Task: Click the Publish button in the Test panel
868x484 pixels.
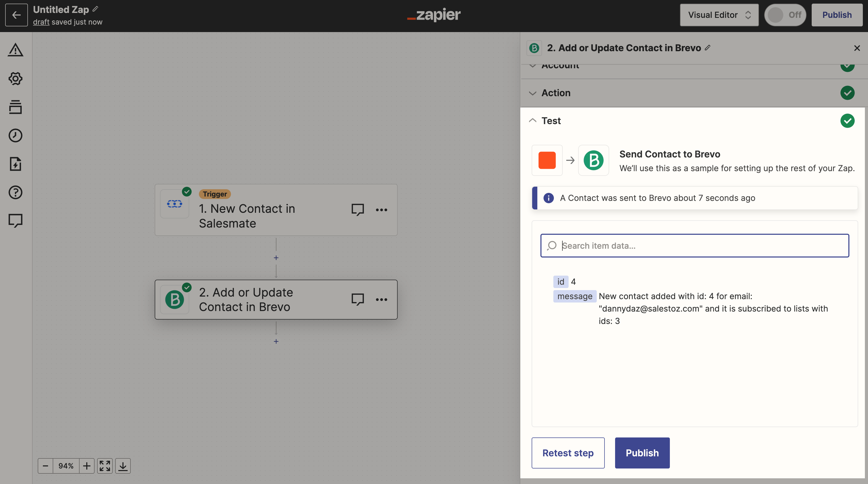Action: click(x=642, y=453)
